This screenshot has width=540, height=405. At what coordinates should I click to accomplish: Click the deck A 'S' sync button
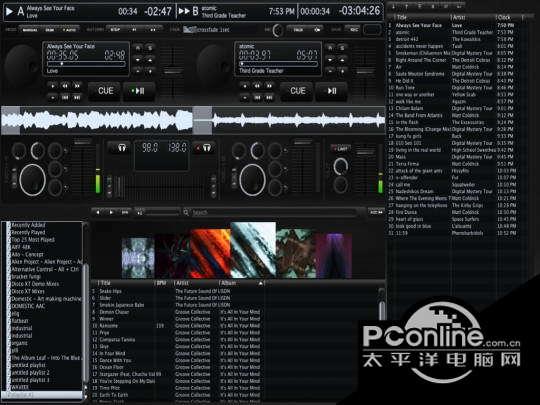tap(150, 48)
